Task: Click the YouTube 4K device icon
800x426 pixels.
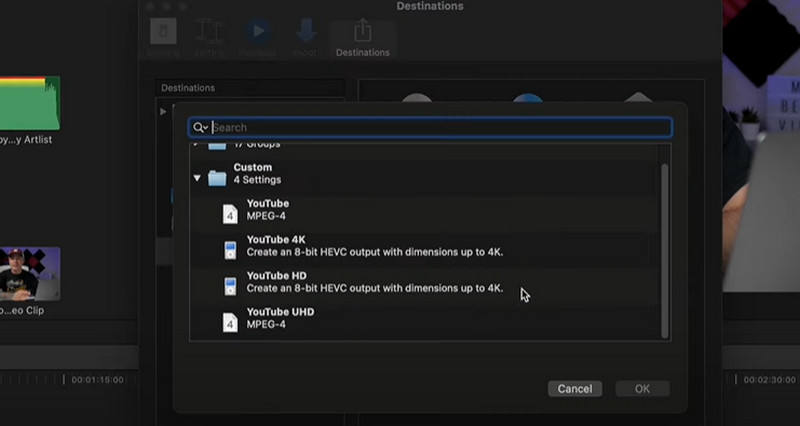Action: [230, 248]
